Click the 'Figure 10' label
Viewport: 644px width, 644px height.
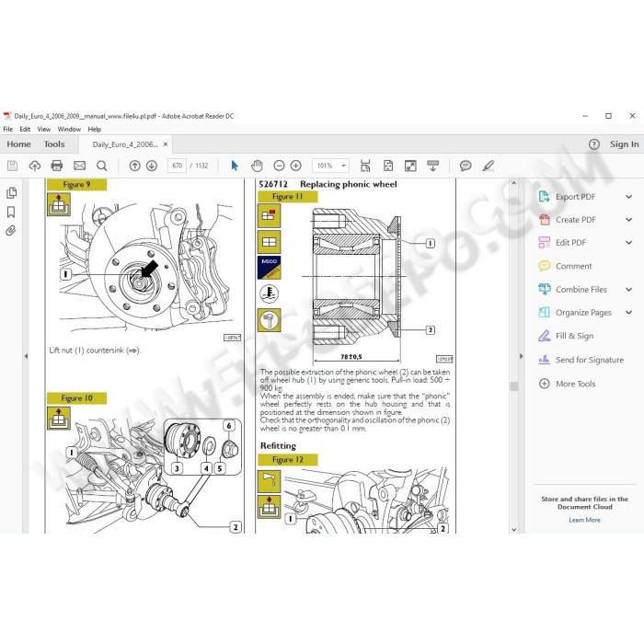[76, 398]
